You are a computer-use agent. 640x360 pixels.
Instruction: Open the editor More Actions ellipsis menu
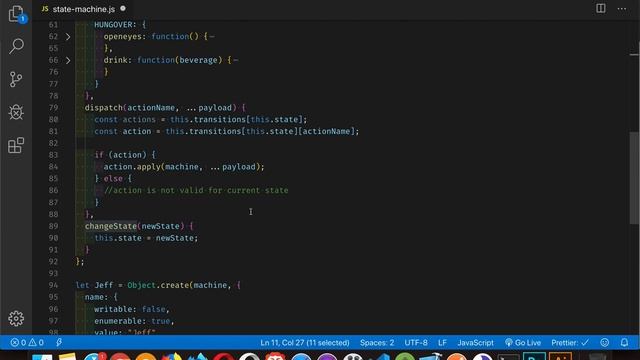pos(622,9)
